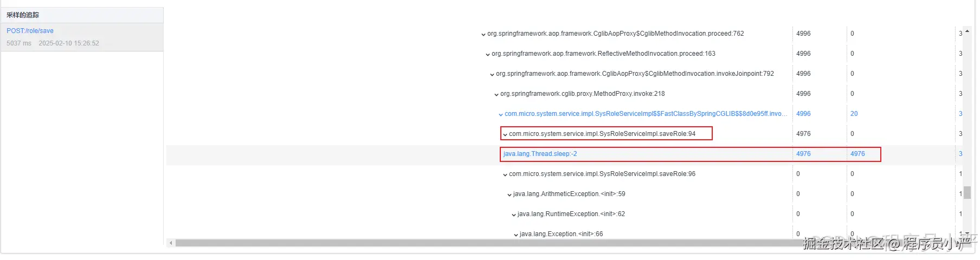Select SysRoleServiceImpl.saveRole:94 method text
The width and height of the screenshot is (980, 260).
[602, 134]
